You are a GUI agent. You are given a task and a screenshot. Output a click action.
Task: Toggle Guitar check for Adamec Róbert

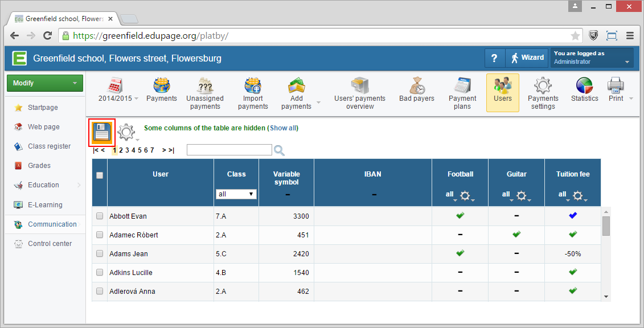click(516, 234)
